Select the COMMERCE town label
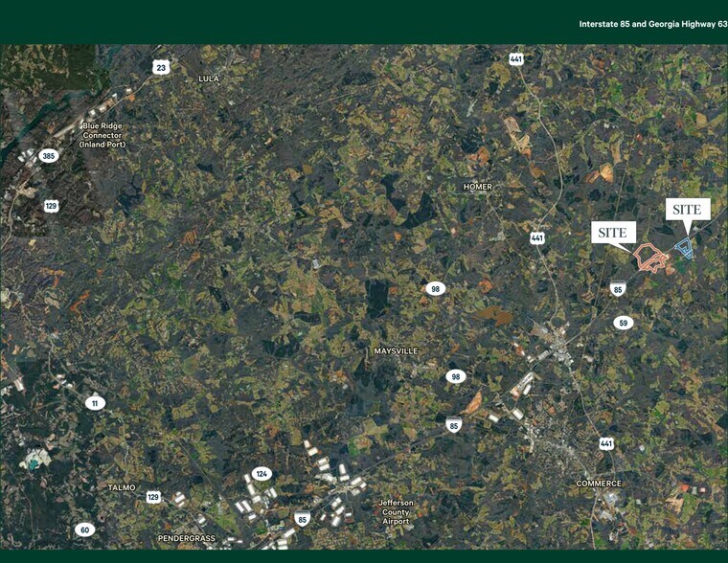Viewport: 728px width, 563px height. (599, 484)
